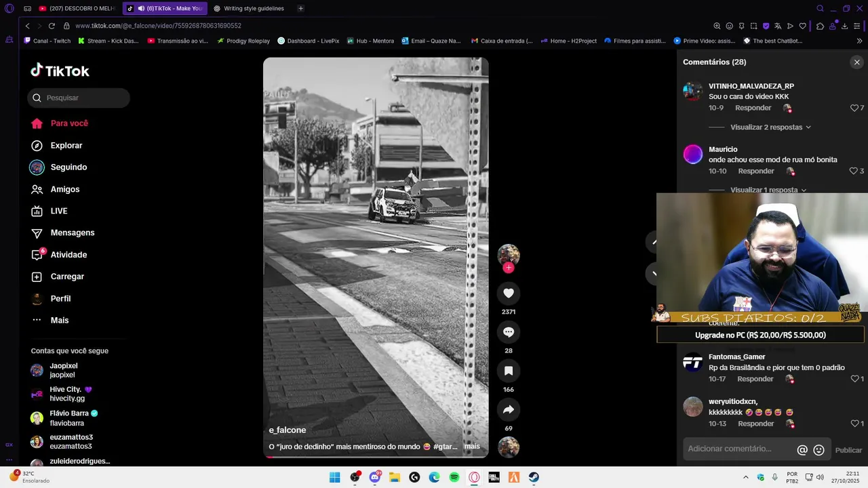Open Windows Start menu
The height and width of the screenshot is (488, 868).
[x=334, y=477]
